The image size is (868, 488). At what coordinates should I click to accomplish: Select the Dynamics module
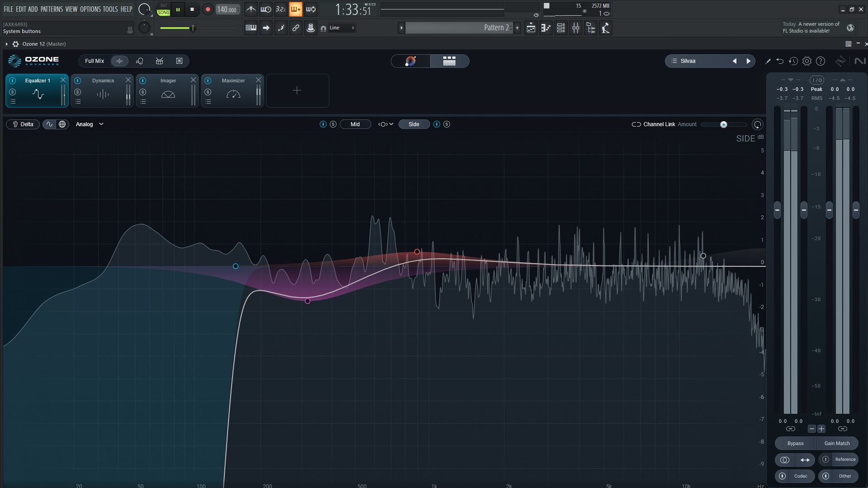(103, 81)
